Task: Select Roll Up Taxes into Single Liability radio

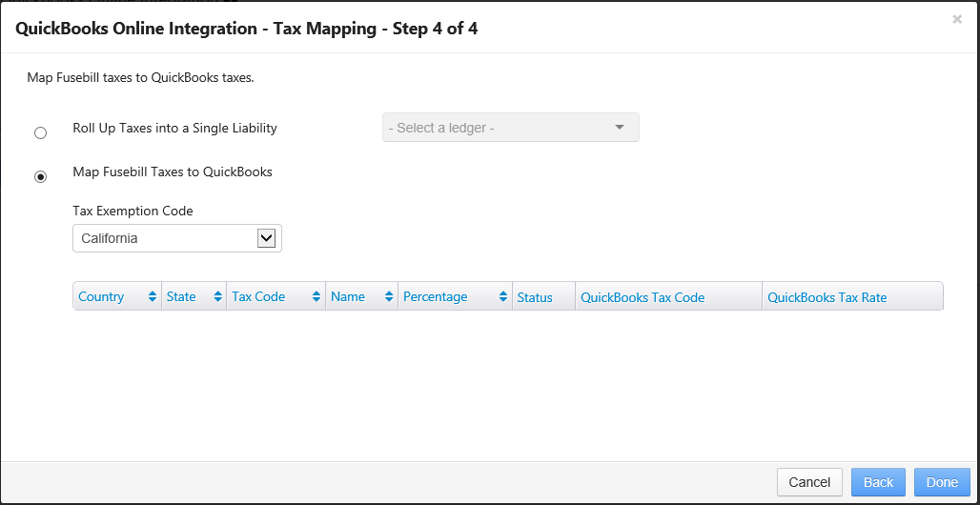Action: tap(41, 133)
